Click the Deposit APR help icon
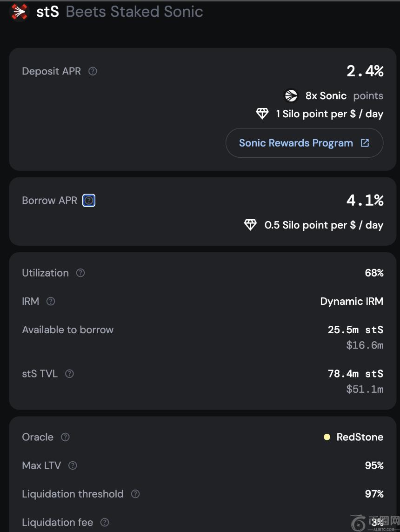Screen dimensions: 400x532 (x=93, y=71)
